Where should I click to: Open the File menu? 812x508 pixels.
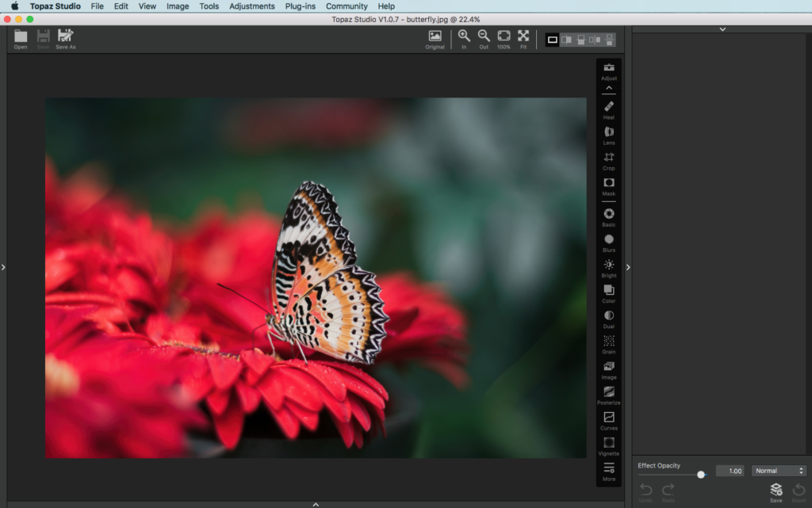tap(97, 6)
